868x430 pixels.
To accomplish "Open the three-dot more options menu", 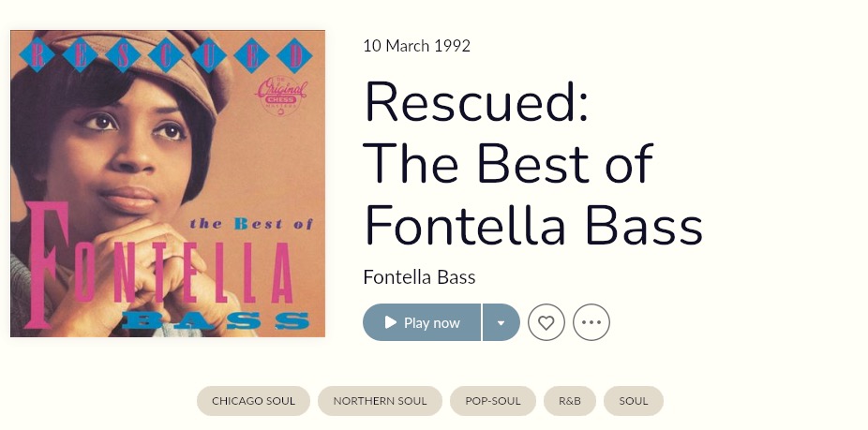I will (591, 322).
